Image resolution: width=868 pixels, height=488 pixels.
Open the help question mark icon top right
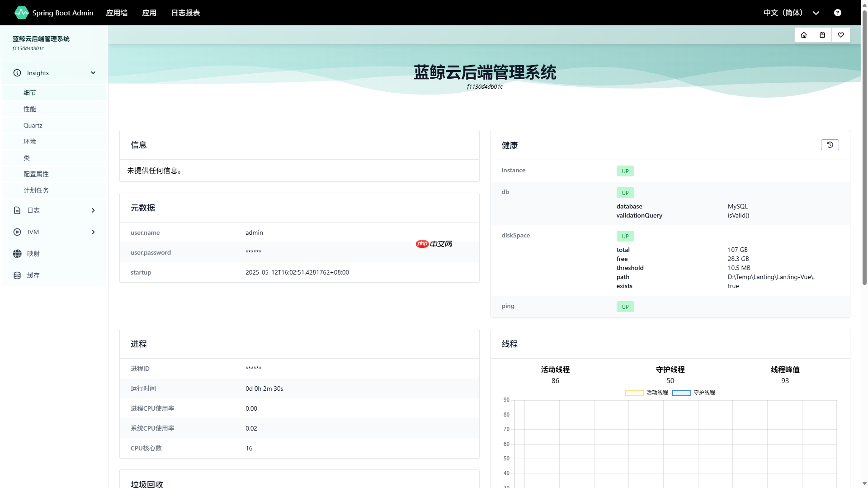pos(837,13)
